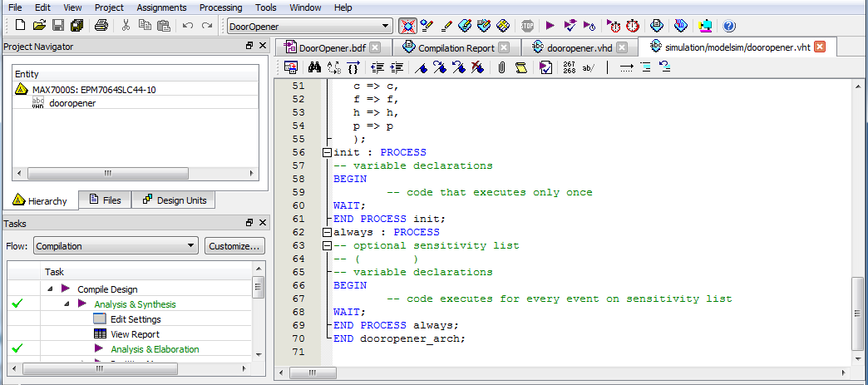
Task: Jump to previous bookmark flag icon
Action: [458, 67]
